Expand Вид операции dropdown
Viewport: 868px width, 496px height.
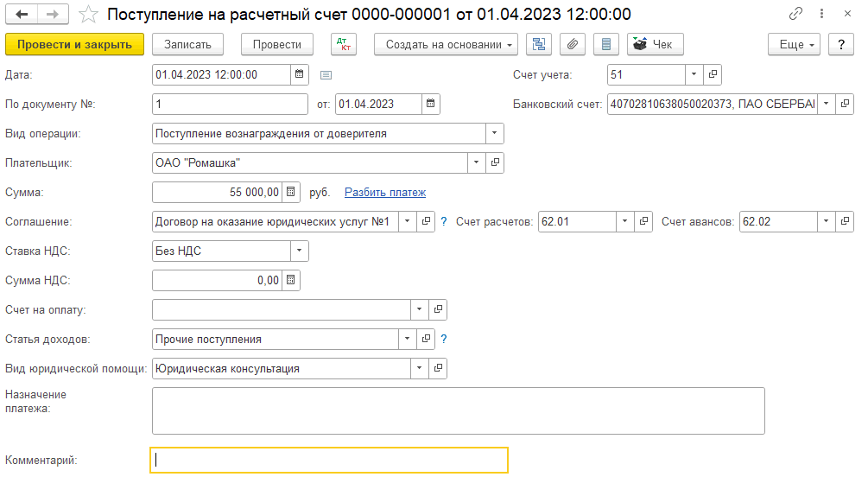(x=494, y=134)
